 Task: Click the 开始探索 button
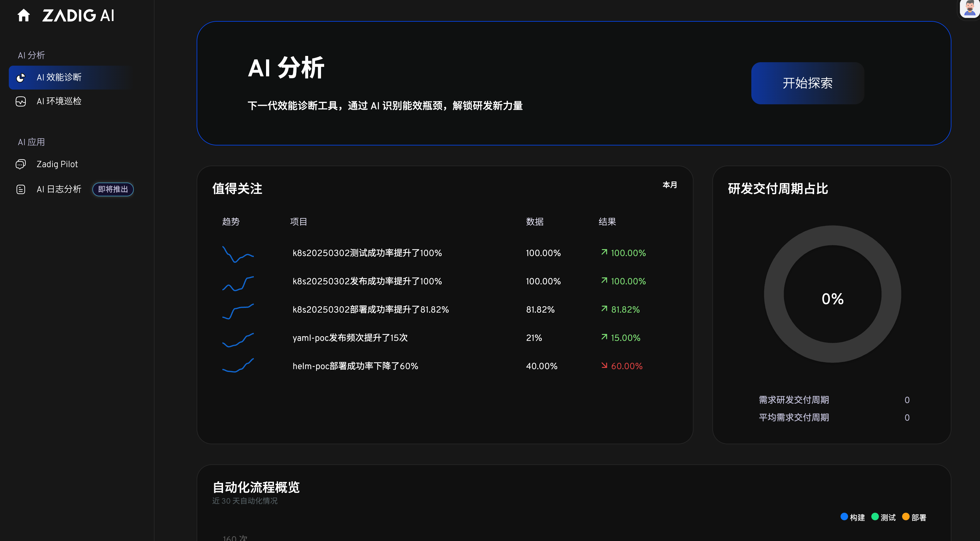click(x=808, y=83)
